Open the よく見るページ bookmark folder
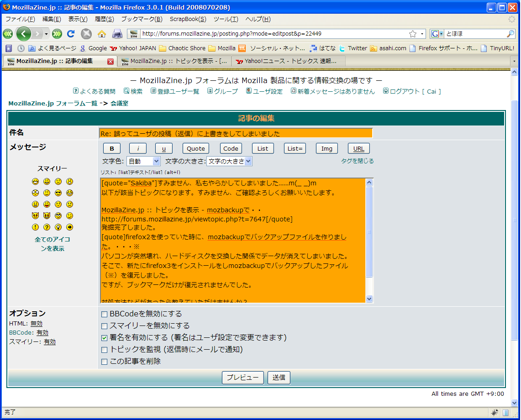521x420 pixels. pos(53,48)
